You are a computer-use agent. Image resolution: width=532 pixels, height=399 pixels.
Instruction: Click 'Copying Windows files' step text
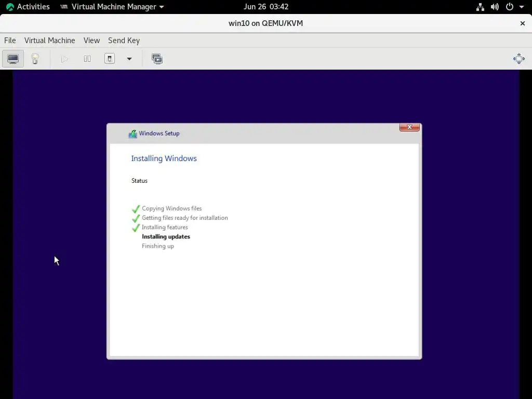(171, 208)
